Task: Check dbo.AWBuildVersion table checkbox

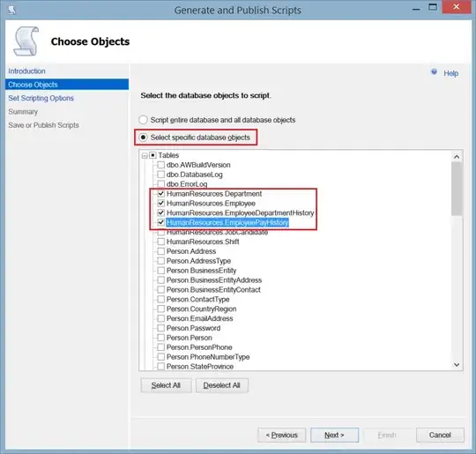Action: pos(161,165)
